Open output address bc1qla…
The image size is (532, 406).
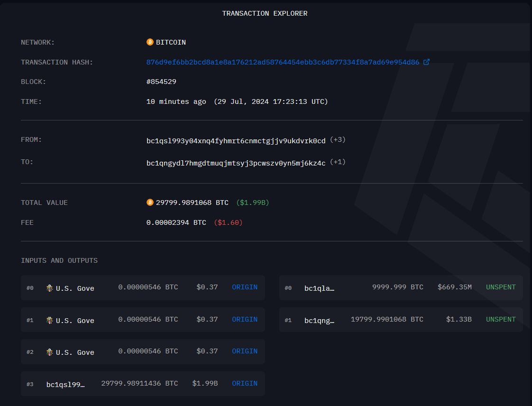pos(319,288)
